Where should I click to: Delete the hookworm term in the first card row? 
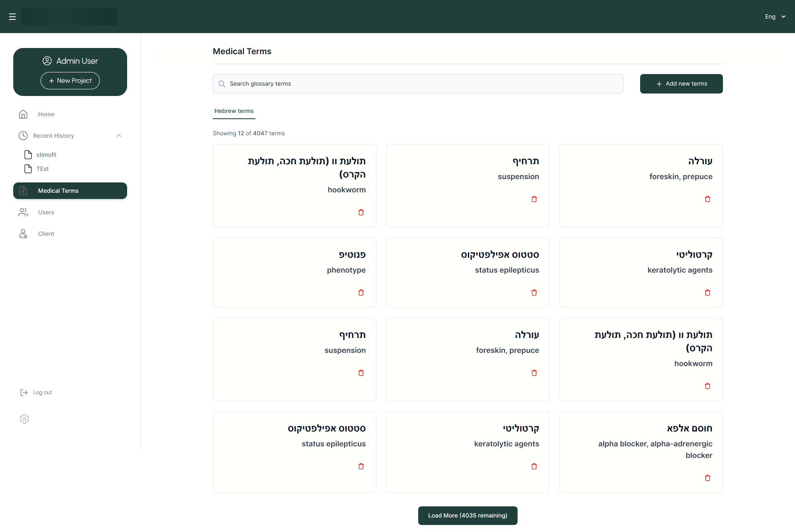point(361,212)
